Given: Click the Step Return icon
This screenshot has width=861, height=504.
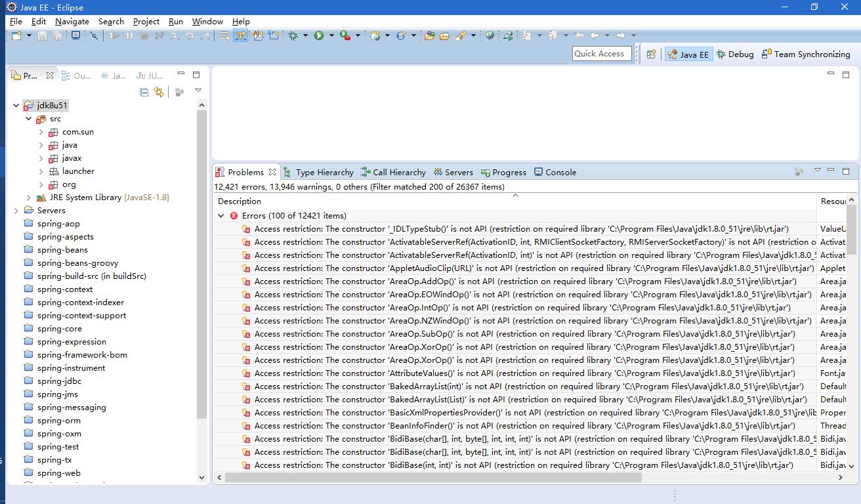Looking at the screenshot, I should [x=205, y=35].
